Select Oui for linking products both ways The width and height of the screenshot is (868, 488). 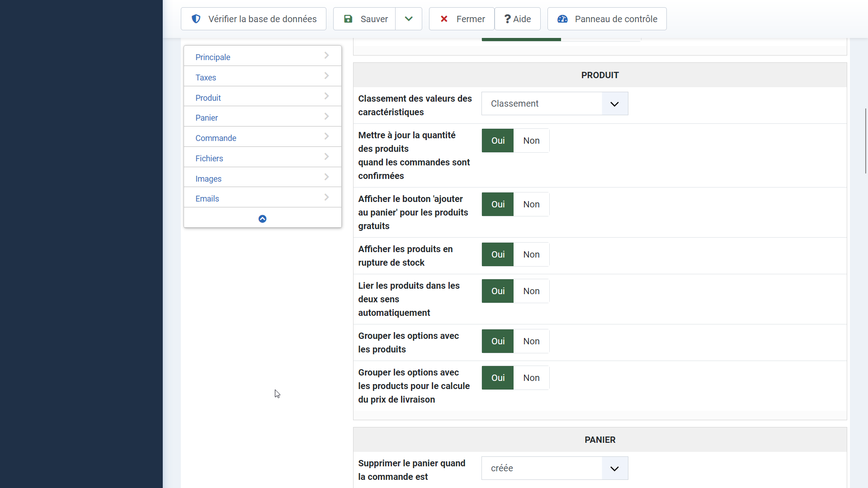tap(498, 291)
